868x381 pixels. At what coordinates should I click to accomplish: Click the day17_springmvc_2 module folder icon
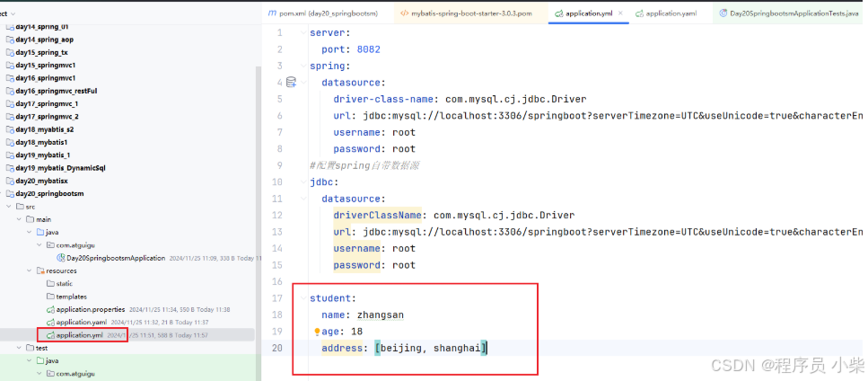coord(9,116)
